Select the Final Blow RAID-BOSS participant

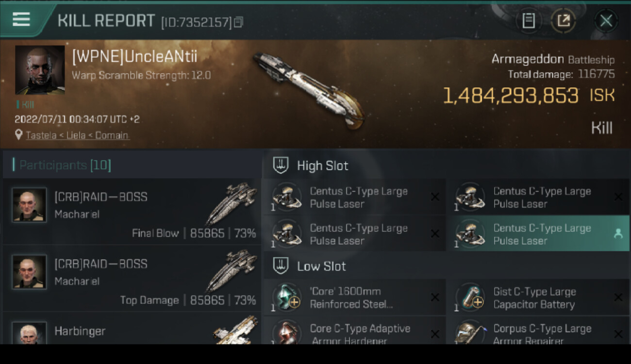(132, 211)
